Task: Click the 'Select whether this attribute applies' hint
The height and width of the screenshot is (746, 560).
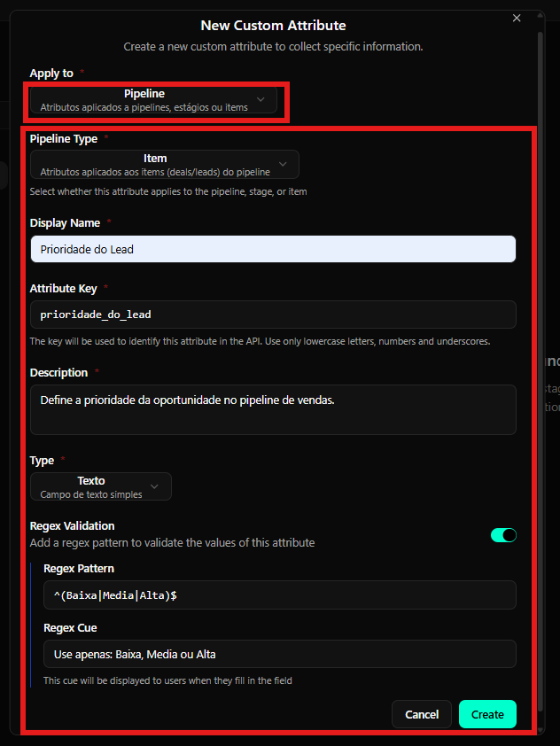Action: point(168,191)
